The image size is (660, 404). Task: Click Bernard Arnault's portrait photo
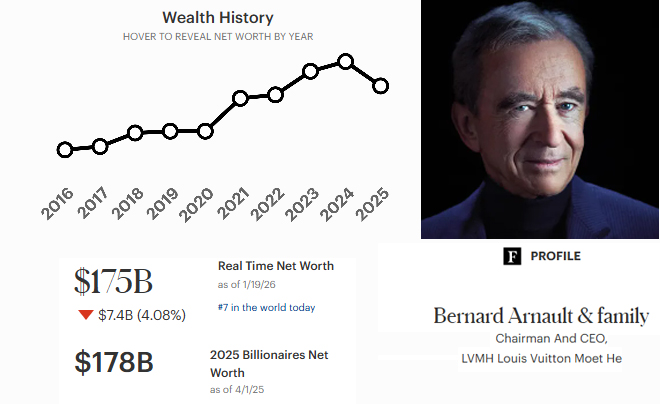(540, 120)
